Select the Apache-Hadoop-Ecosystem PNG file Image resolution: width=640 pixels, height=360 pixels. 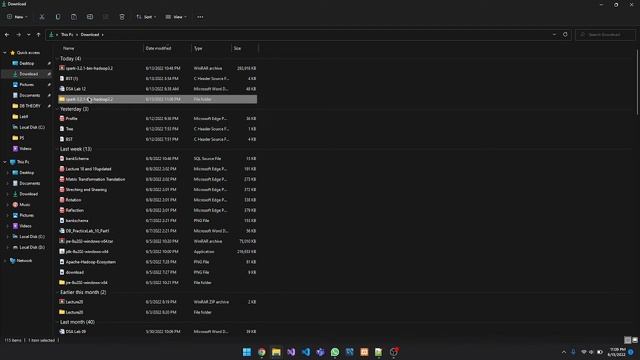tap(158, 262)
